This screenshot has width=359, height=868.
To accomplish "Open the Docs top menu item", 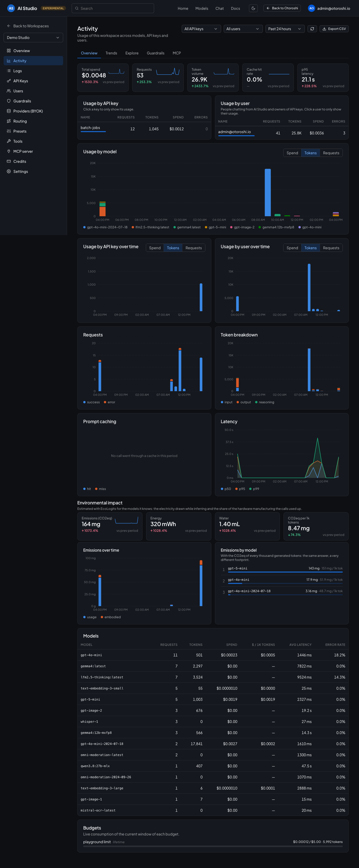I will tap(236, 9).
